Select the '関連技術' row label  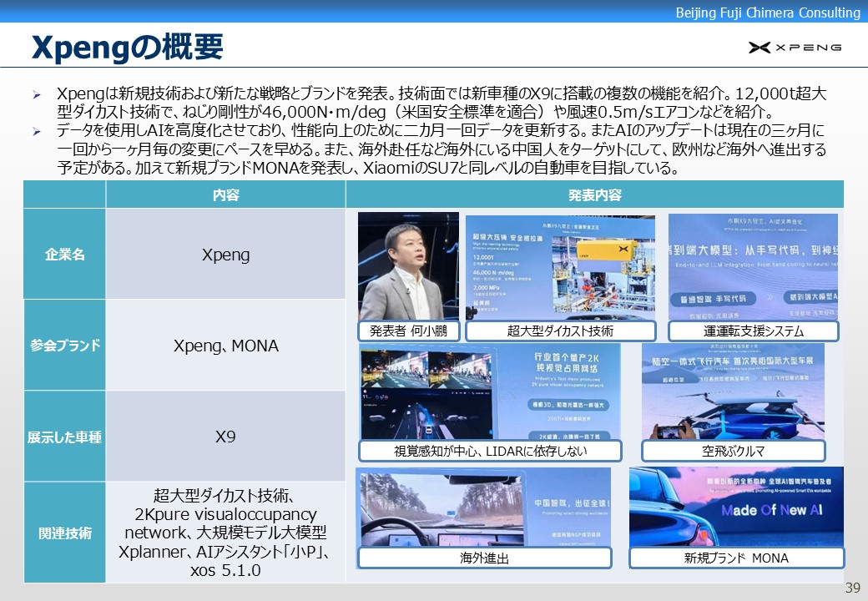pos(65,533)
